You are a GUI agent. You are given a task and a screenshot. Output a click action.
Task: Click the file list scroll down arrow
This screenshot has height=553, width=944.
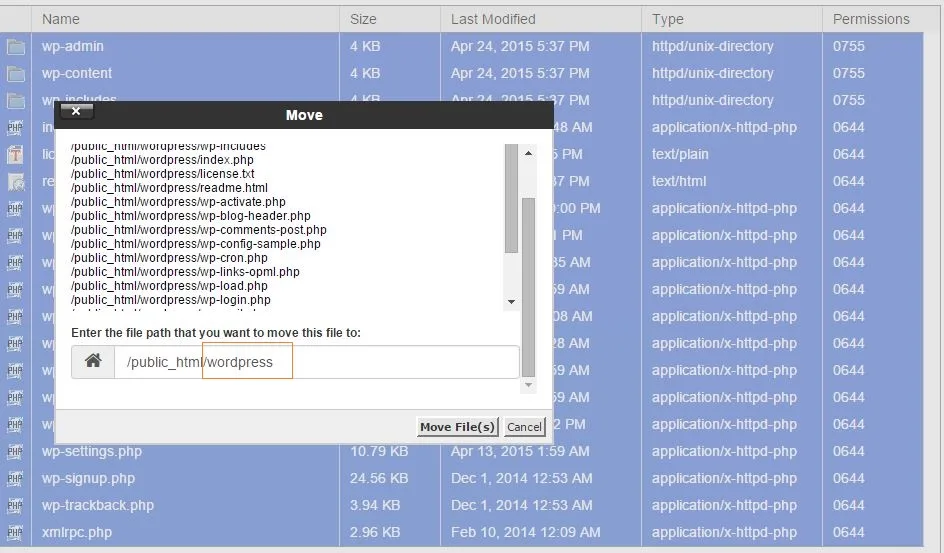[511, 301]
